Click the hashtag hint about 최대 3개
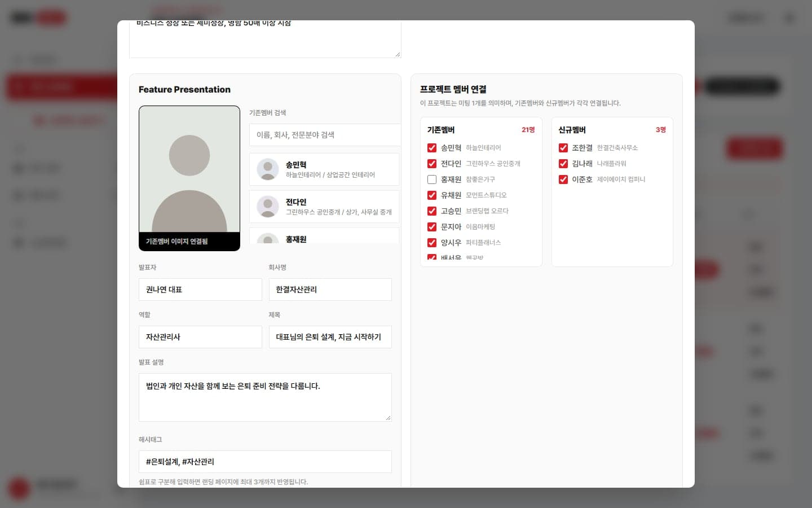 pyautogui.click(x=223, y=482)
